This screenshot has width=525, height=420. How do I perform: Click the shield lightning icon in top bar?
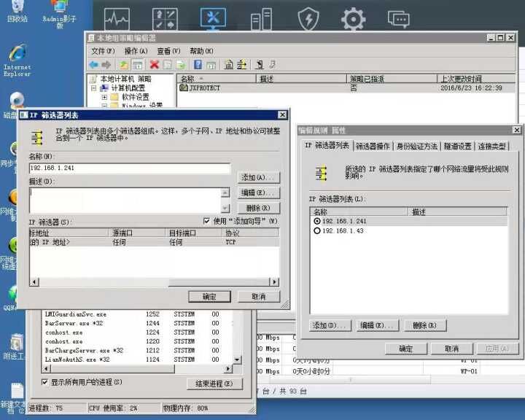(x=308, y=19)
